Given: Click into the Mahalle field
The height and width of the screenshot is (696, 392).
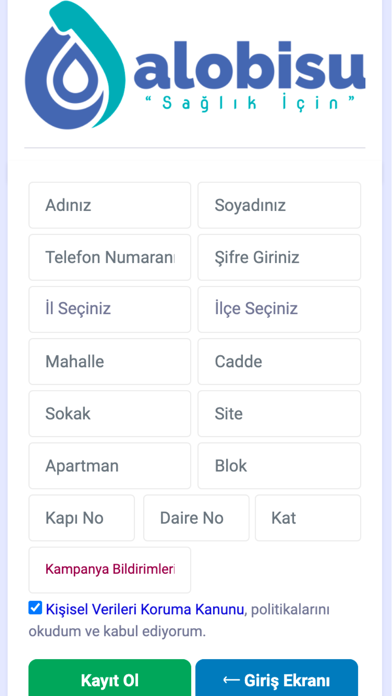Looking at the screenshot, I should point(110,361).
